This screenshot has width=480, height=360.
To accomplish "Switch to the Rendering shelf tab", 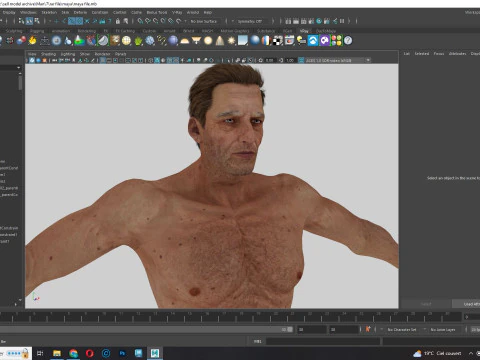I will 87,31.
